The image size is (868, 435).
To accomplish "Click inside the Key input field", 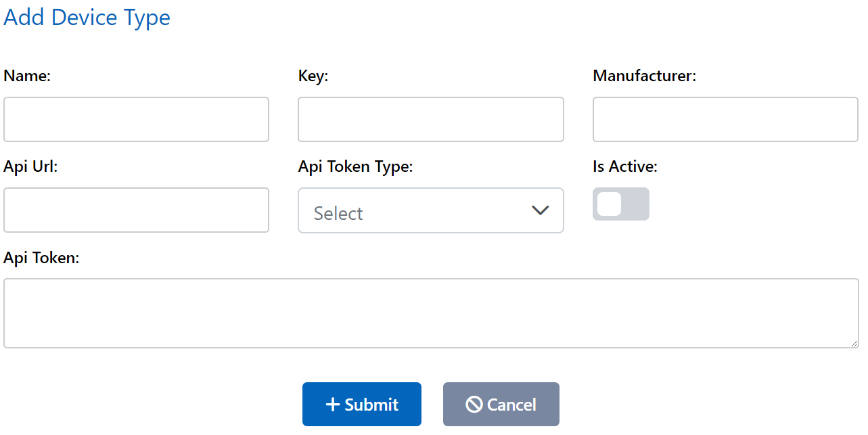I will (430, 119).
